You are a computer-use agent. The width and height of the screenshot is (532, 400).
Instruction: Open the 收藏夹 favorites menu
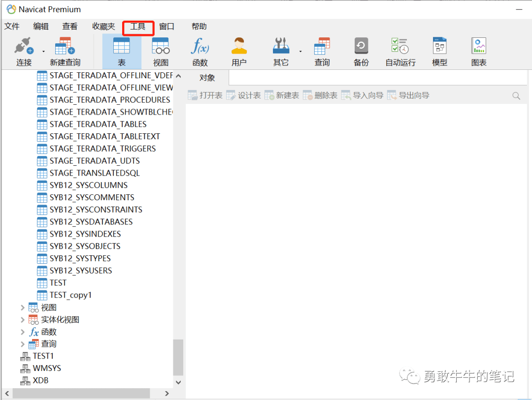(x=103, y=27)
